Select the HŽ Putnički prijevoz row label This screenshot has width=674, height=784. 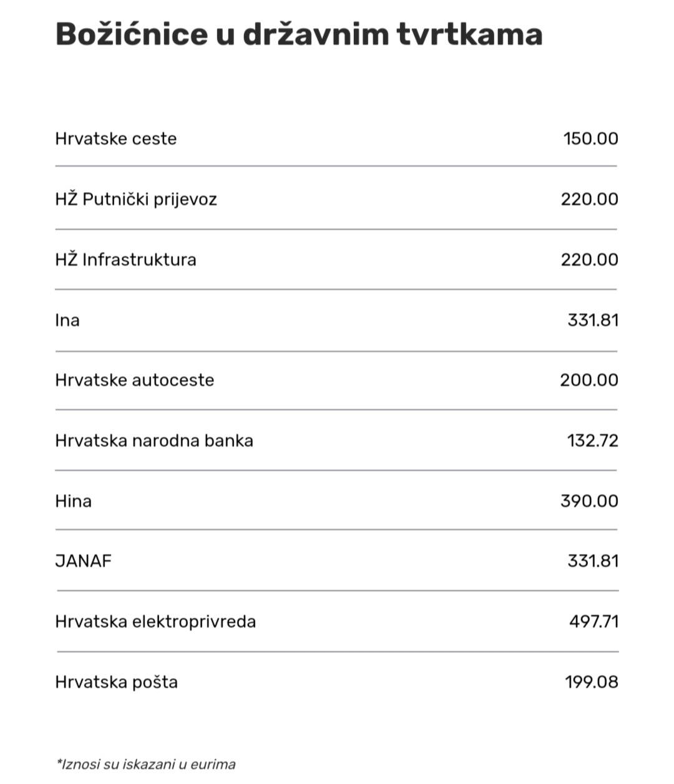coord(136,200)
